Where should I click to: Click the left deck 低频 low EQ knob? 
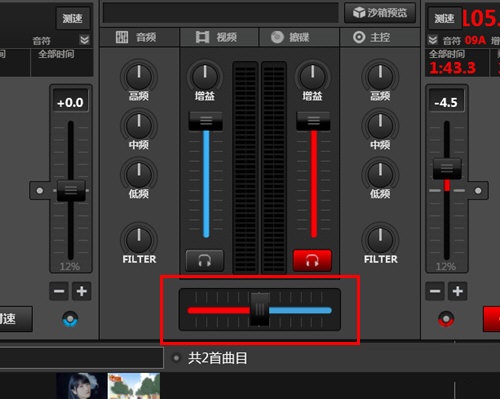(139, 174)
